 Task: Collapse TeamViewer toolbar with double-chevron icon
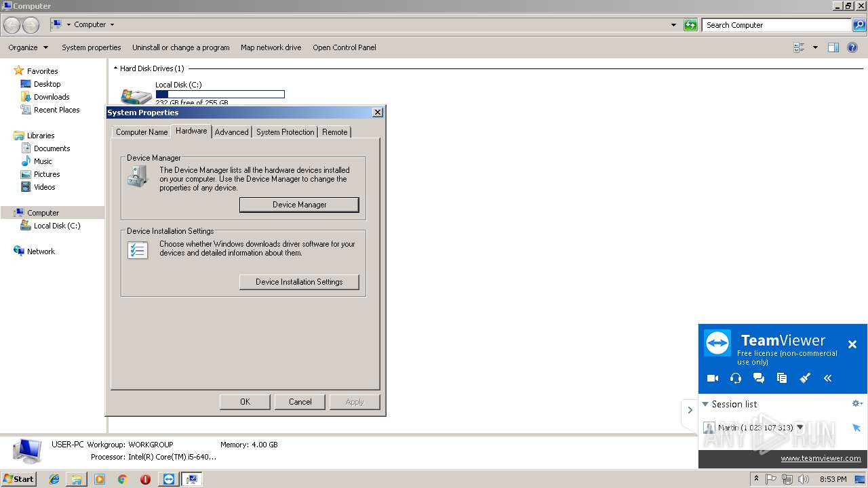click(828, 378)
